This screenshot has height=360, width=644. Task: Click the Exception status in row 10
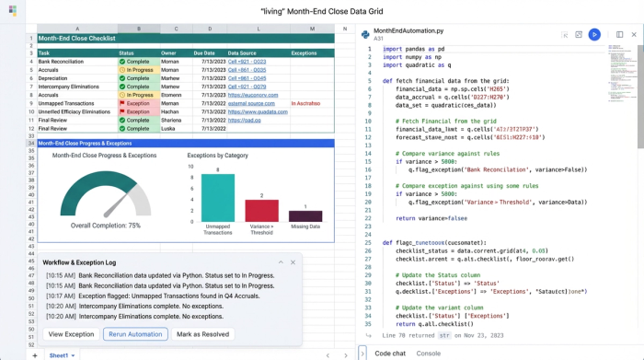[139, 111]
